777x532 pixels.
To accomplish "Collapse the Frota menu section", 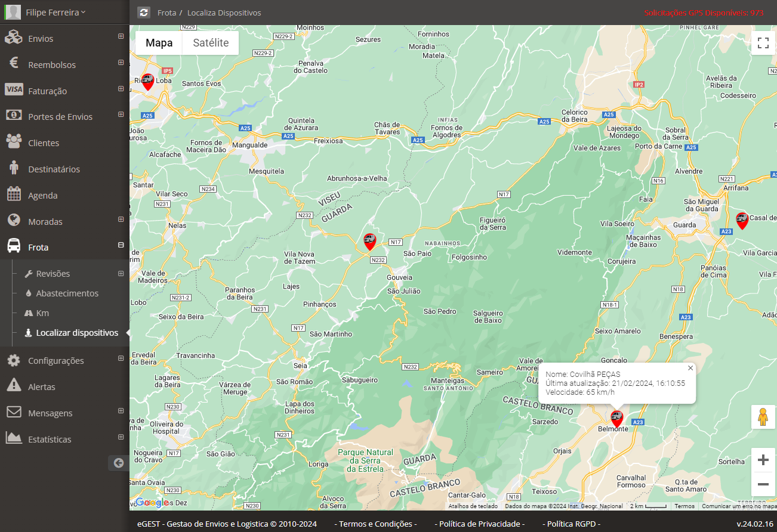I will tap(121, 245).
